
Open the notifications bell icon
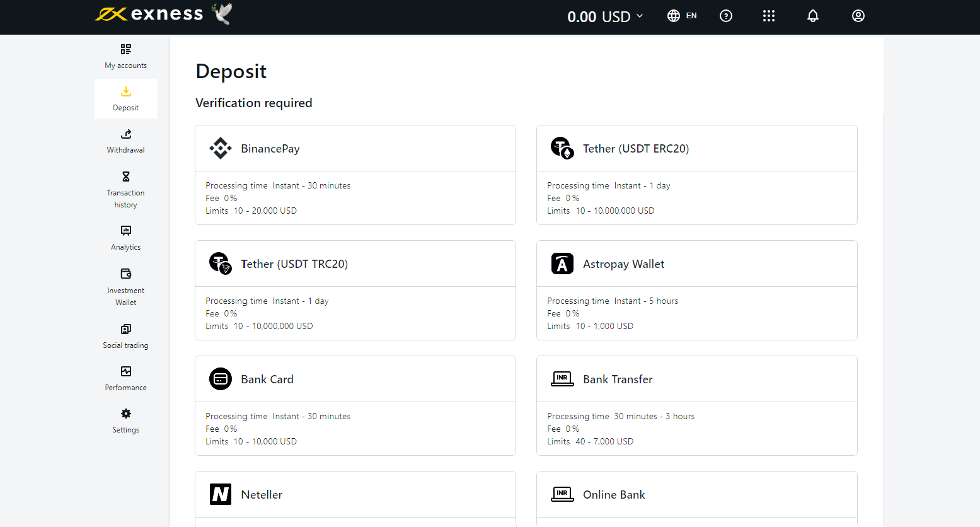pos(813,16)
